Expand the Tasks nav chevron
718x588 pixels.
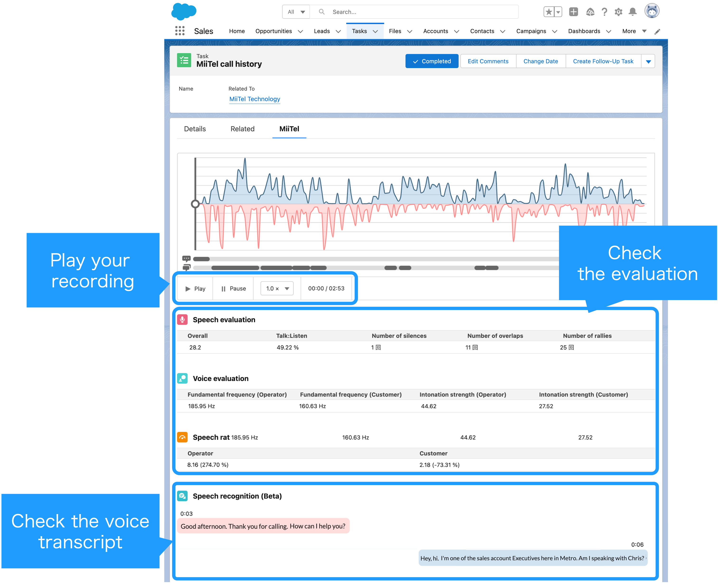click(x=375, y=32)
